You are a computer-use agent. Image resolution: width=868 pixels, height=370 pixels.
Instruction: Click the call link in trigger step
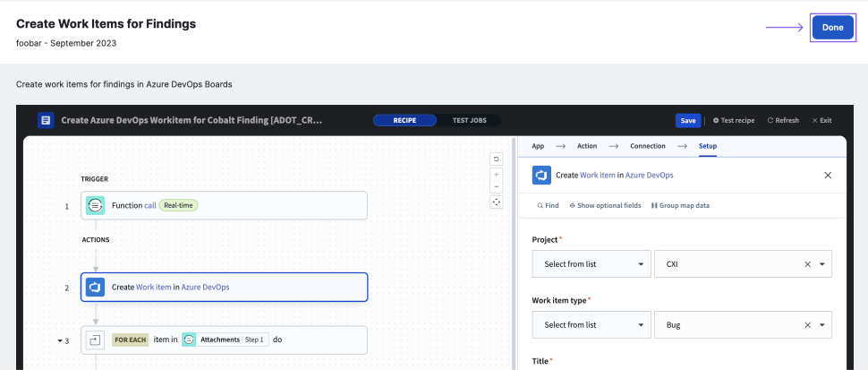click(x=150, y=205)
